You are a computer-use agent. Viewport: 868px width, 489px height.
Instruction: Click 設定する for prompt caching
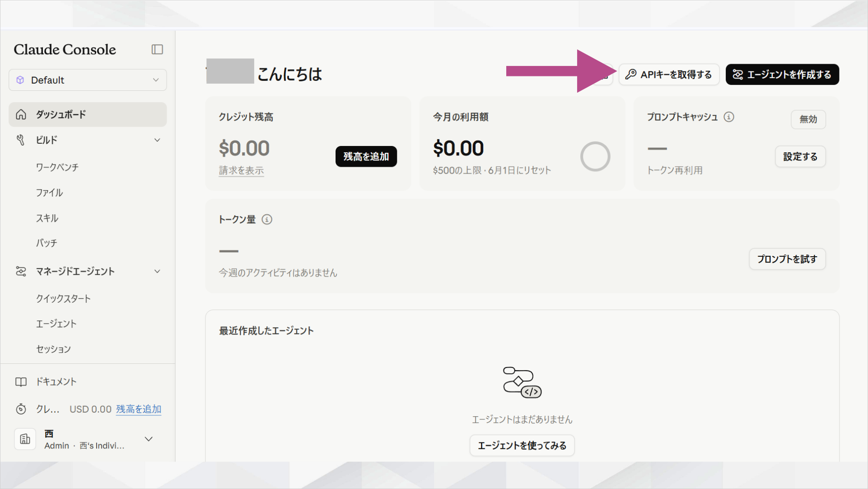tap(800, 156)
